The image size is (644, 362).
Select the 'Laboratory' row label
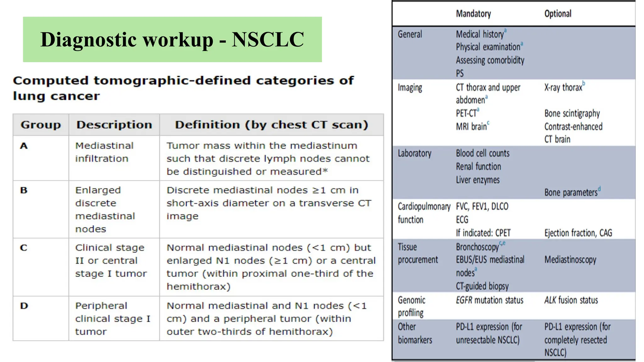(414, 153)
